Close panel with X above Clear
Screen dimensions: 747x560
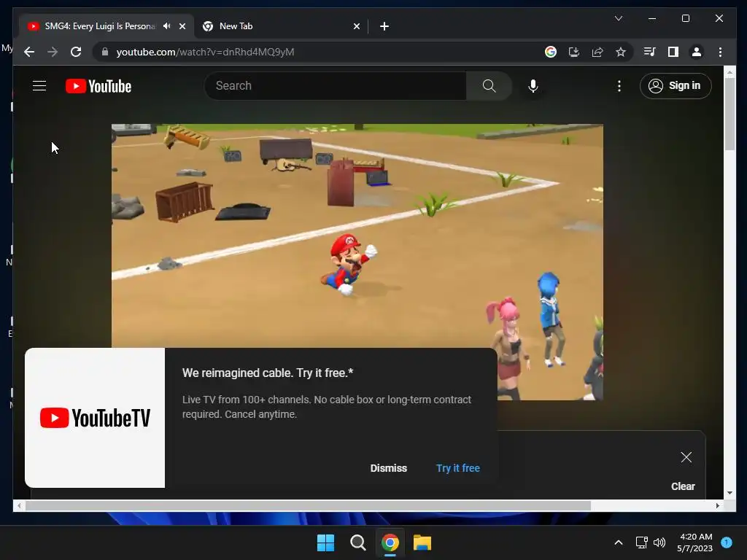tap(686, 457)
